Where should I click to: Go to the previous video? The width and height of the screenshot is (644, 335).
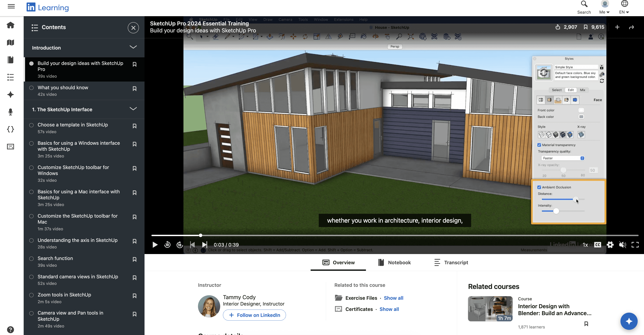point(192,244)
